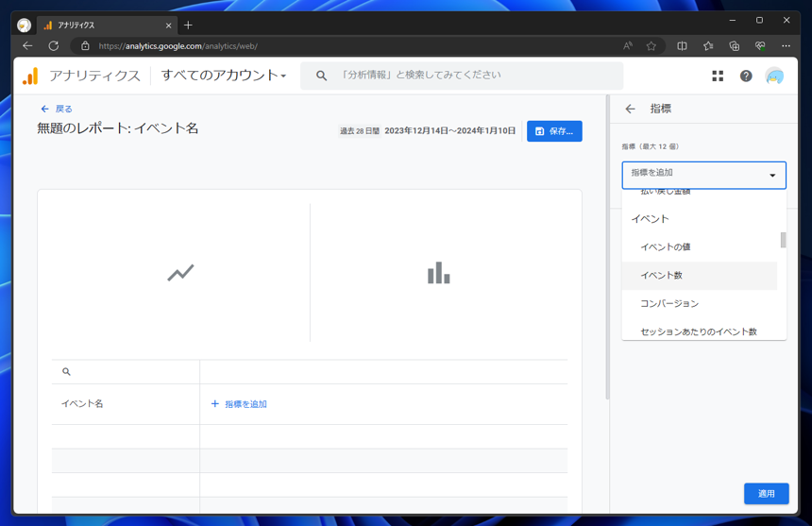
Task: Close the アナリティクス browser tab
Action: [168, 25]
